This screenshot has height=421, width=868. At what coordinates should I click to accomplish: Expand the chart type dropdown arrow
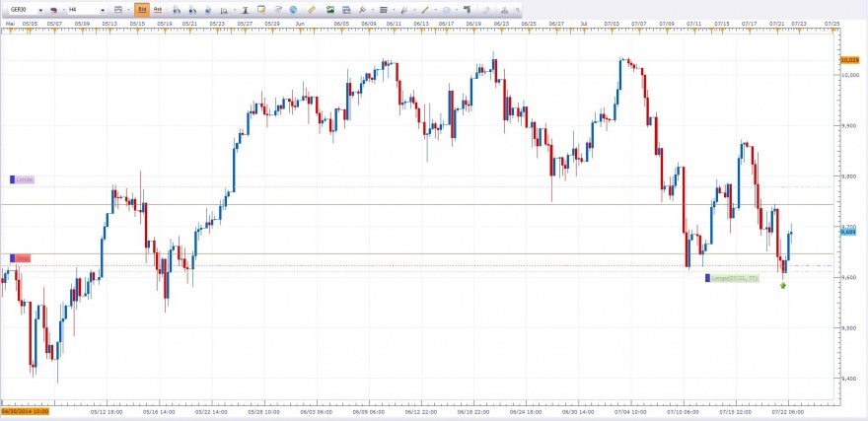tap(128, 10)
